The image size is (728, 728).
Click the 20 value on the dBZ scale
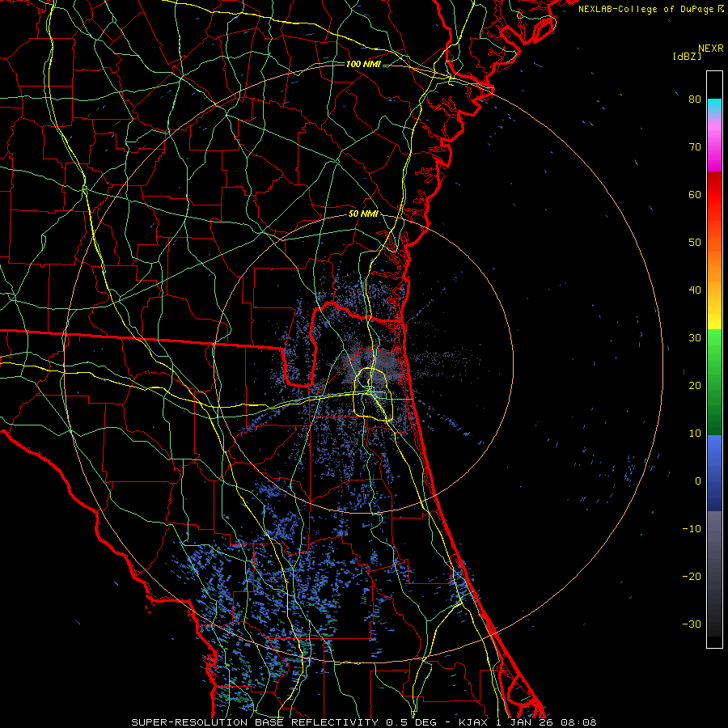click(x=695, y=385)
